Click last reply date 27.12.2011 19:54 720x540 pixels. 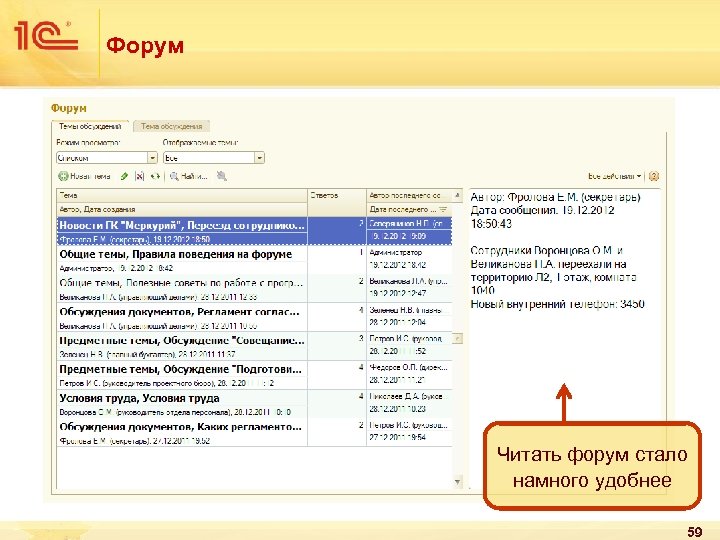tap(398, 438)
